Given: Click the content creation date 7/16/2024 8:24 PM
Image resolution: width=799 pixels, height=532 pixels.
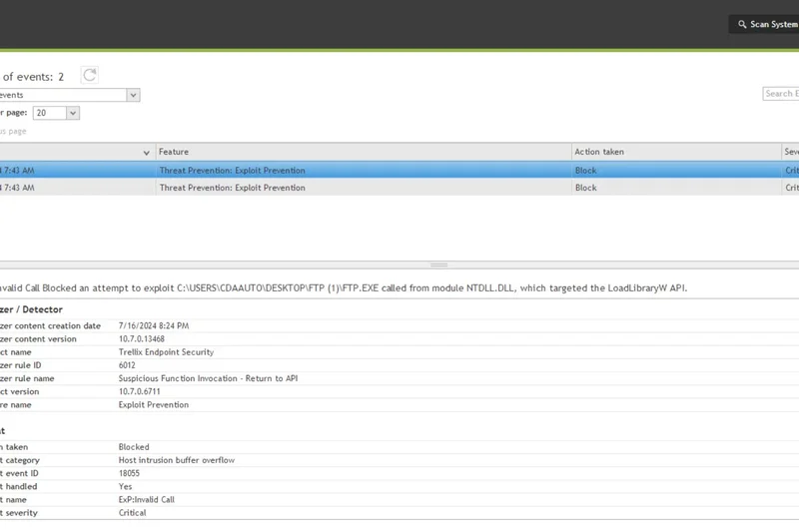Looking at the screenshot, I should click(x=154, y=325).
